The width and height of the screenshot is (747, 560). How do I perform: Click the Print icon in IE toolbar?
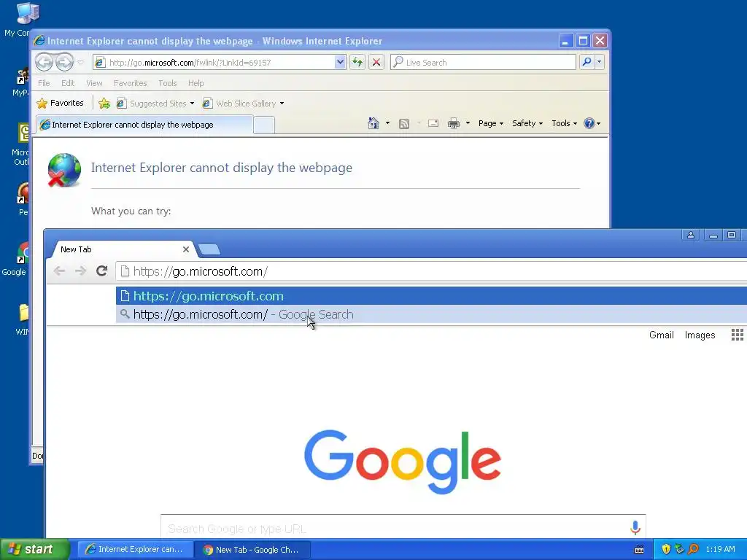pos(454,123)
